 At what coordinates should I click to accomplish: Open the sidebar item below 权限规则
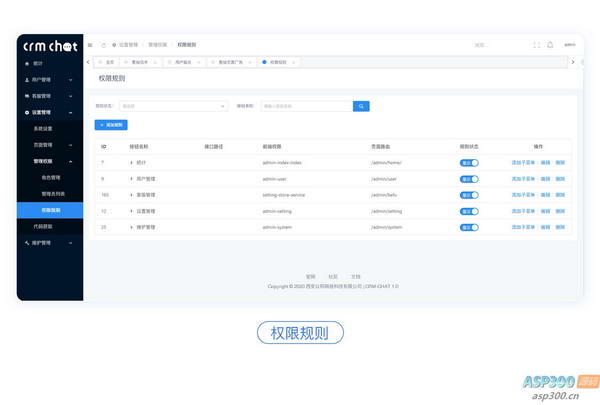point(43,227)
